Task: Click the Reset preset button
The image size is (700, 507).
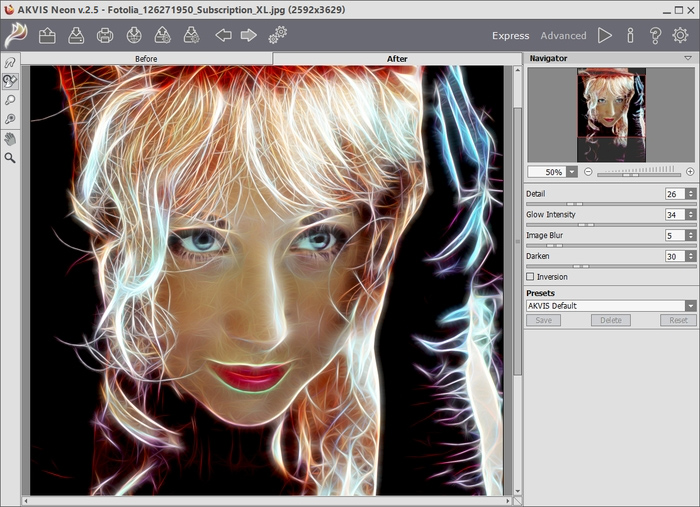Action: pyautogui.click(x=677, y=321)
